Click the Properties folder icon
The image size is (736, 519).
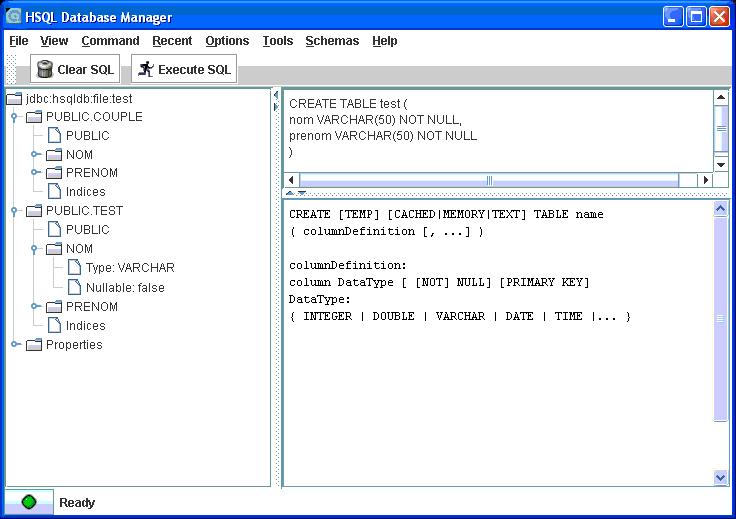pyautogui.click(x=34, y=345)
